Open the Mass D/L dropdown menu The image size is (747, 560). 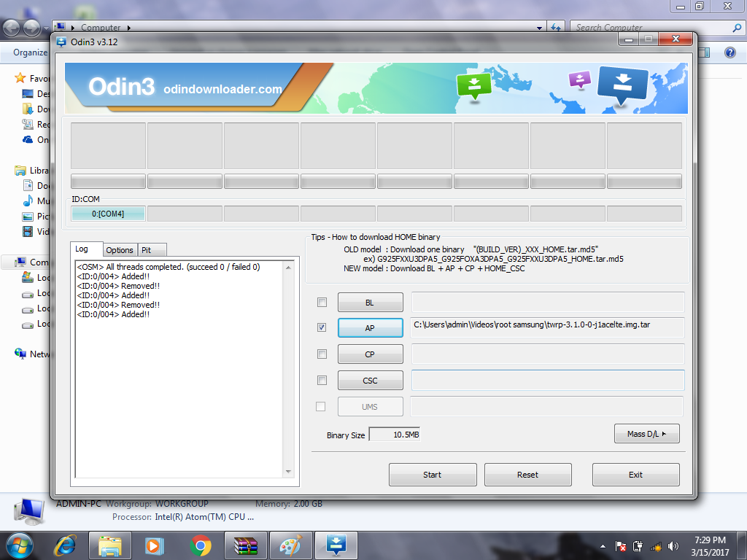point(647,433)
